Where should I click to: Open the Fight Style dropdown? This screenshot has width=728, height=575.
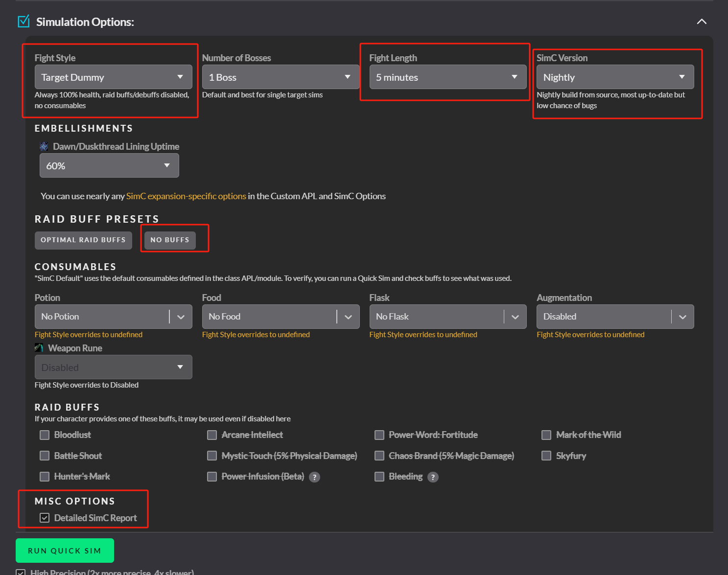(x=113, y=77)
